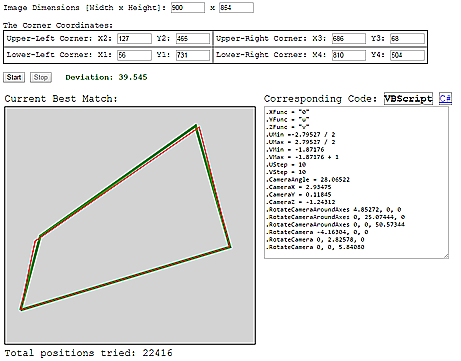
Task: Click inside the Corresponding Code text area
Action: [x=356, y=183]
